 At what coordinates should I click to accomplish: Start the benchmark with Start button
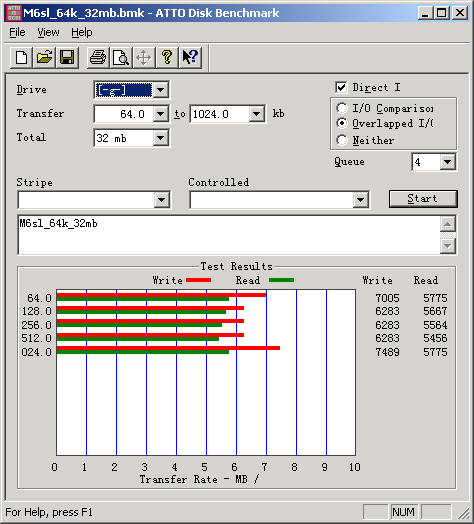click(423, 199)
